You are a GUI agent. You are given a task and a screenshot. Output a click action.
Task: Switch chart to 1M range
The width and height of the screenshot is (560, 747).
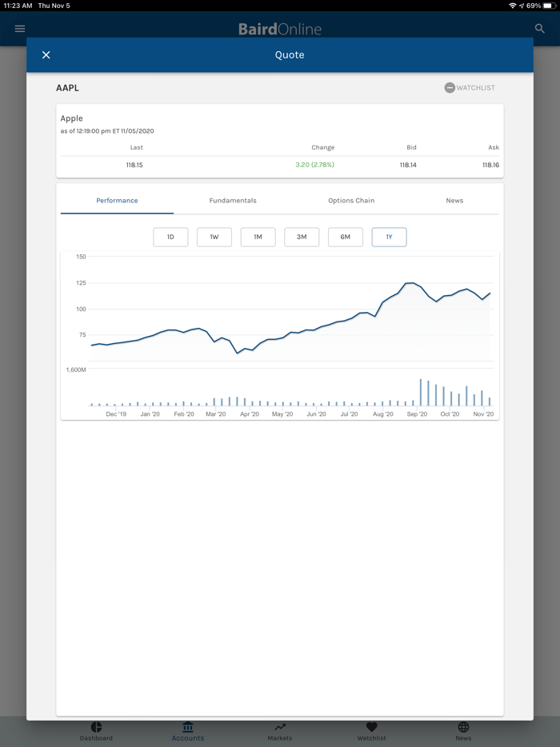(x=258, y=237)
